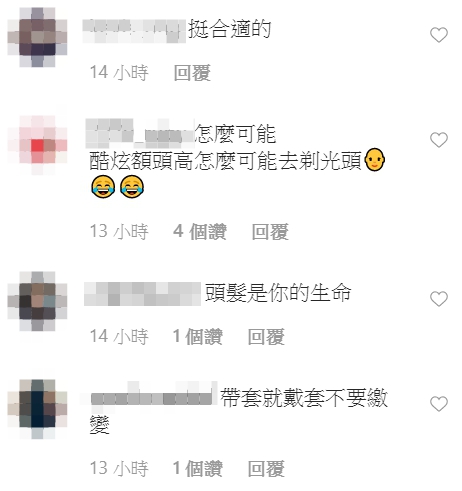462x491 pixels.
Task: Reply to the 挺合適的 comment
Action: (x=192, y=73)
